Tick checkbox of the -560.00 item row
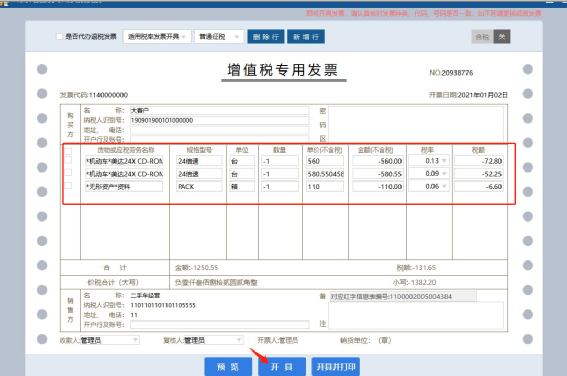The image size is (567, 376). pyautogui.click(x=68, y=160)
